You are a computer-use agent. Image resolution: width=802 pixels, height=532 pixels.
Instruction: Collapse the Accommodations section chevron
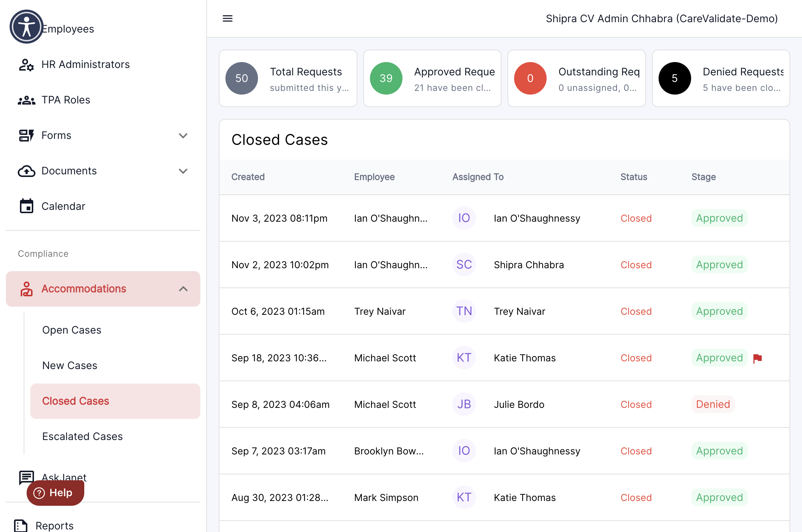click(183, 289)
